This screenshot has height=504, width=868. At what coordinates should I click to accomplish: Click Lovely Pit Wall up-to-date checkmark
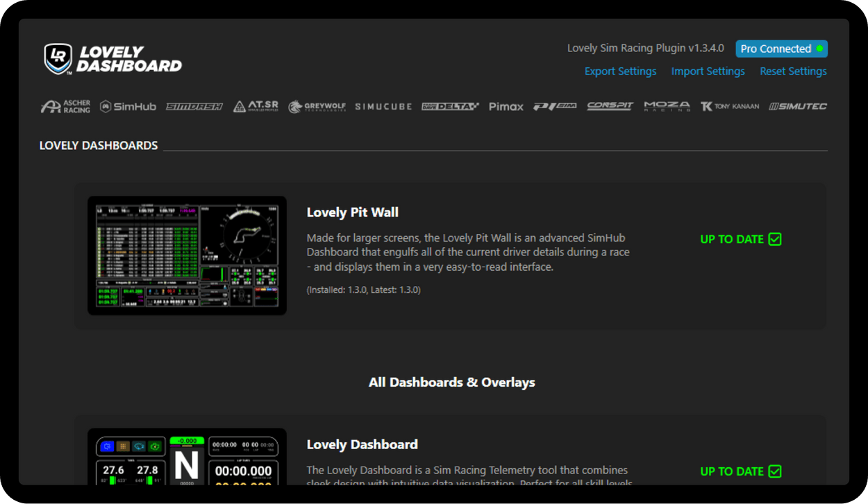pos(775,239)
